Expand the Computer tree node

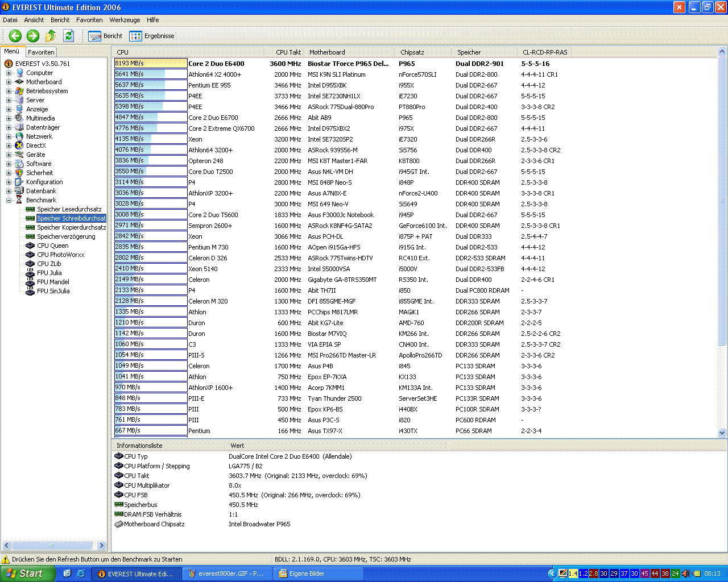[9, 73]
